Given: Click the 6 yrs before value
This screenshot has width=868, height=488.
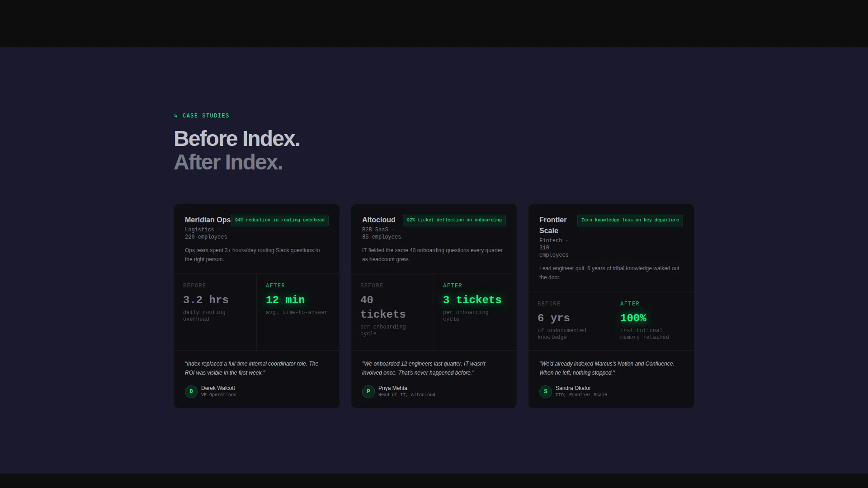Looking at the screenshot, I should [x=554, y=318].
